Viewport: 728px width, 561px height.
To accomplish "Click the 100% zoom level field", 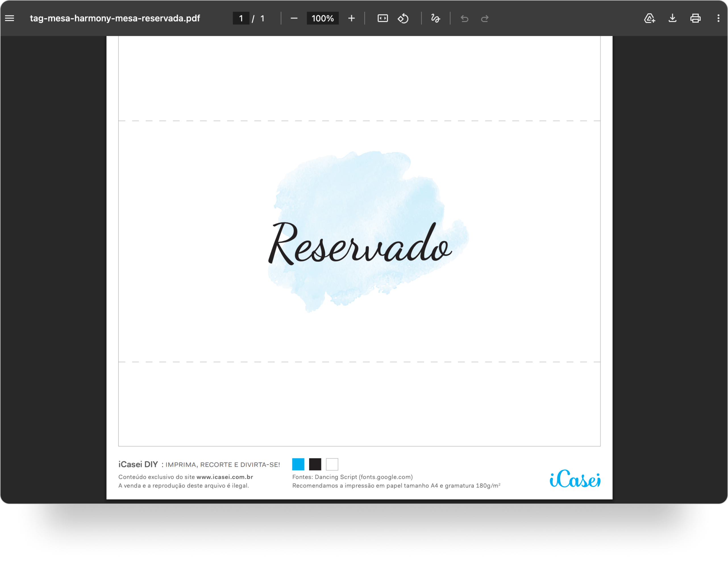I will pyautogui.click(x=322, y=18).
